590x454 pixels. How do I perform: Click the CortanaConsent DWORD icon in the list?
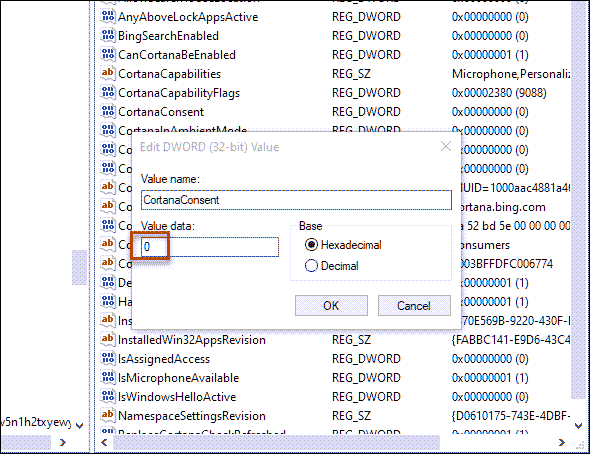(x=108, y=111)
